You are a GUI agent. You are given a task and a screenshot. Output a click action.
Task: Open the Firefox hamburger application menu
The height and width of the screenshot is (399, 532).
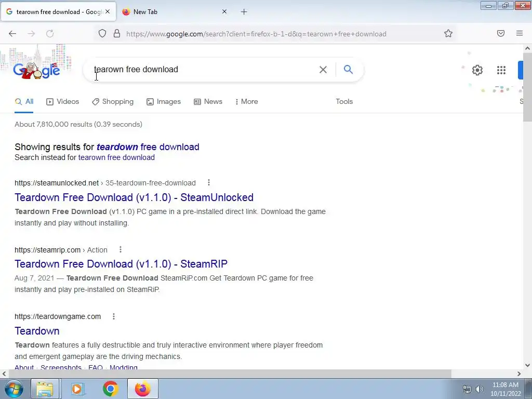click(x=520, y=33)
